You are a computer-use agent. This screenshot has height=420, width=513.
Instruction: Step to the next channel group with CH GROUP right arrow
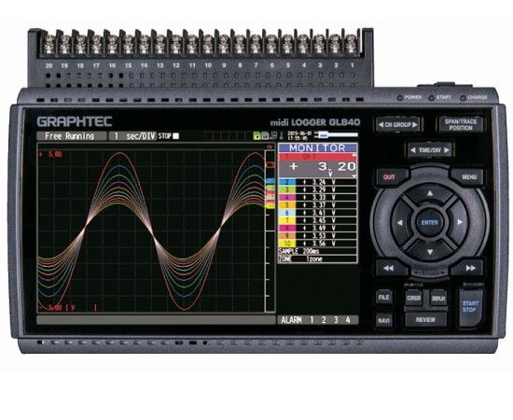(414, 125)
